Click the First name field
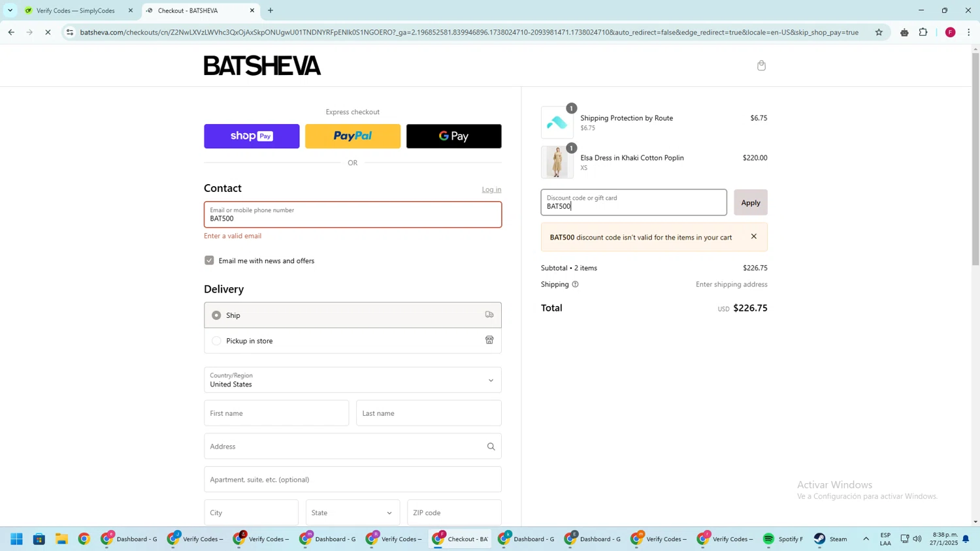Screen dimensions: 980x551 [x=276, y=413]
